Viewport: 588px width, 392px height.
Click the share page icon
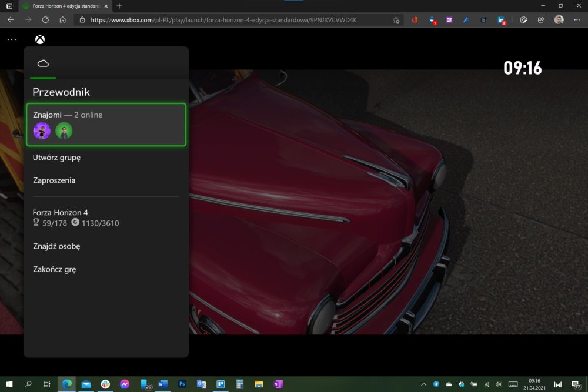click(x=541, y=20)
